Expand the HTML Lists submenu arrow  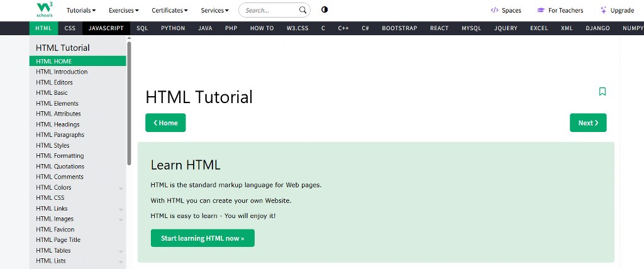121,262
